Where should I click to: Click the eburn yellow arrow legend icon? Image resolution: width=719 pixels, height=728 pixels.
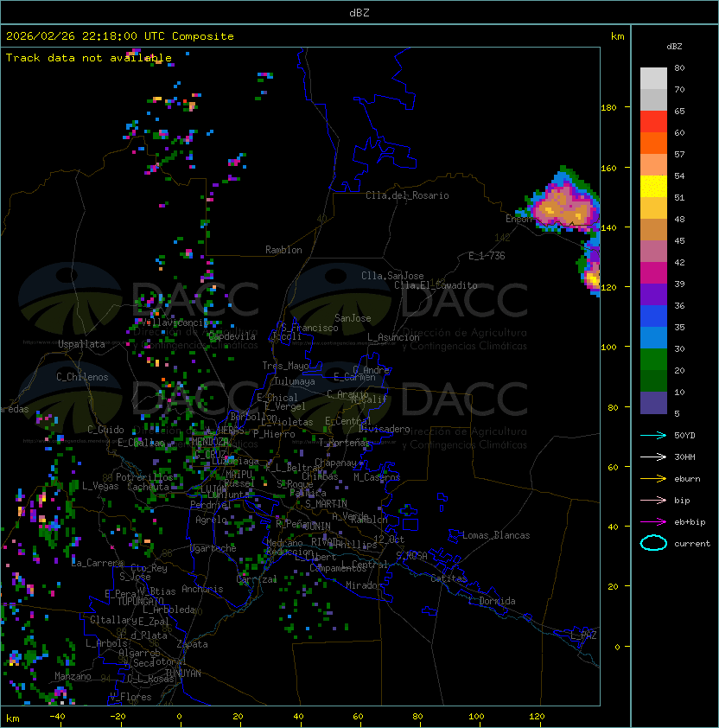coord(653,478)
